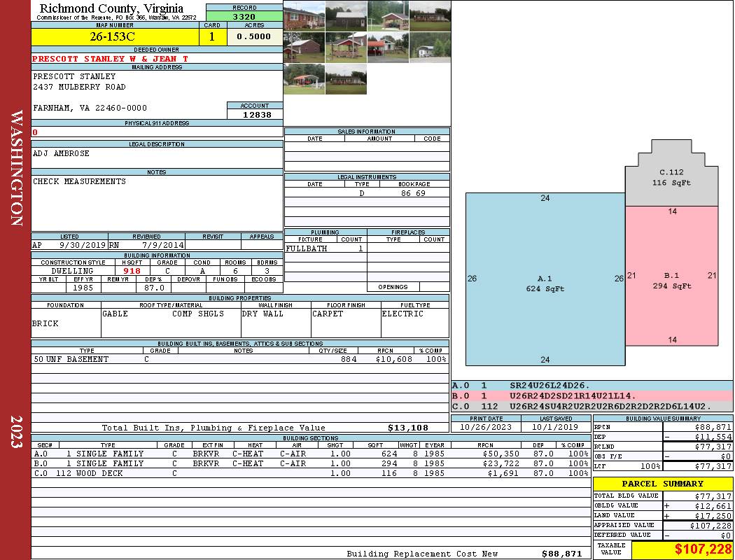Screen dimensions: 735x560
Task: Click fuel type ELECTRIC
Action: point(402,314)
